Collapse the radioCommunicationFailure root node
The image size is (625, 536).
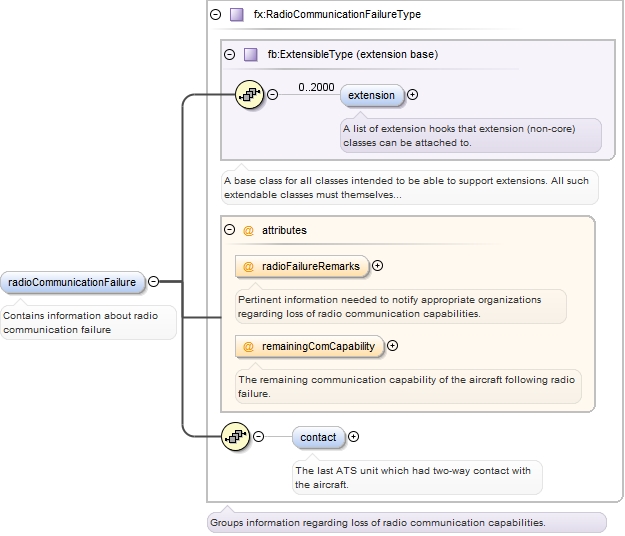point(153,282)
